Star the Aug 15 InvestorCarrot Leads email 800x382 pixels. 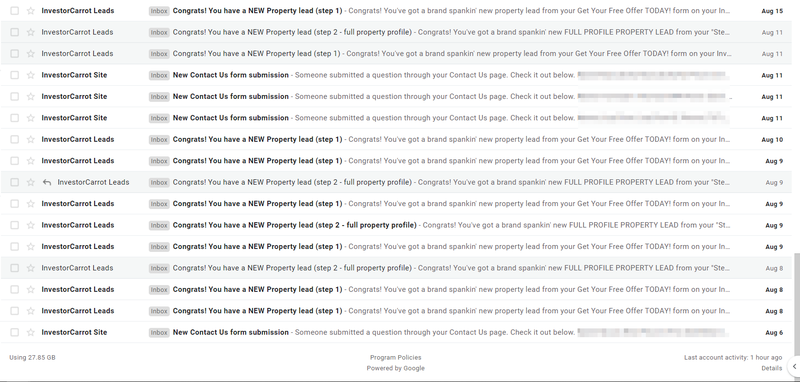click(x=31, y=11)
